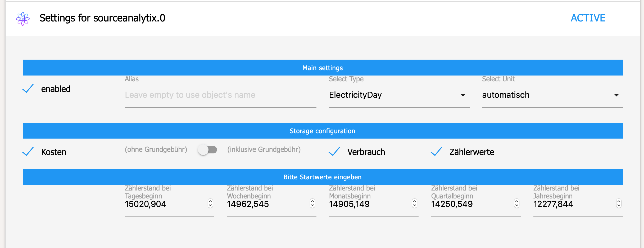
Task: Open the Select Type dropdown showing ElectricityDay
Action: 399,95
